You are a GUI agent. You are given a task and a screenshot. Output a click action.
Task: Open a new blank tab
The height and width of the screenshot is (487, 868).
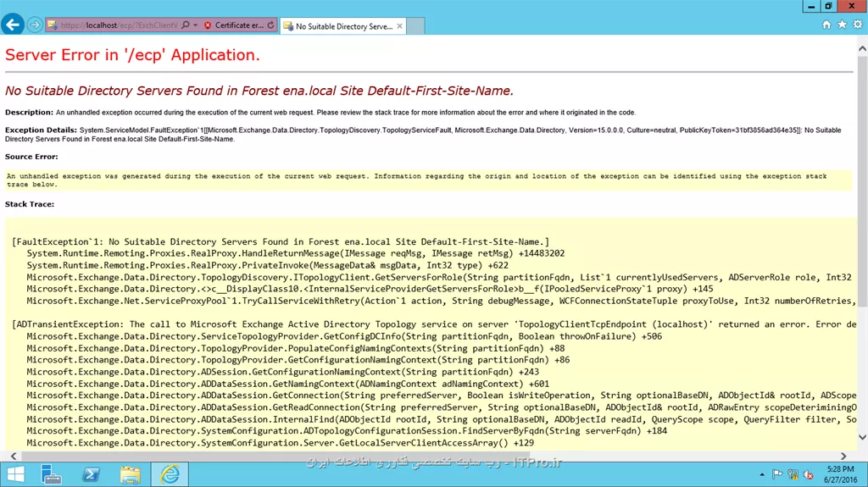415,26
